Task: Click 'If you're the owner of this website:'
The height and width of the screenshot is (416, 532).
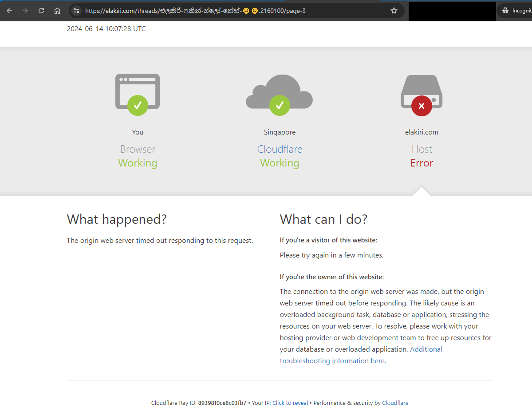Action: 332,277
